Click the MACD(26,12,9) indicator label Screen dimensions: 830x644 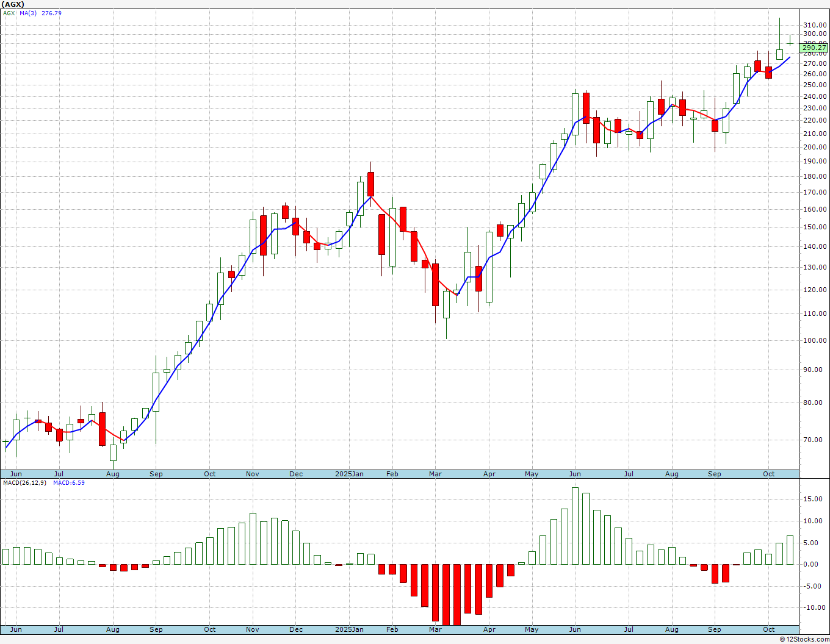(25, 483)
